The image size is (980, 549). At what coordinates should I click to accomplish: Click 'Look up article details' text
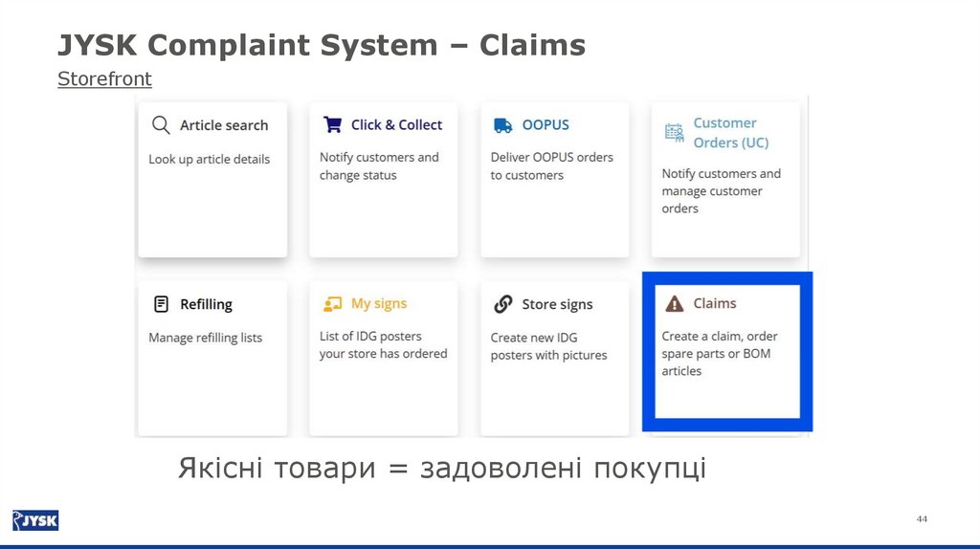(x=210, y=160)
